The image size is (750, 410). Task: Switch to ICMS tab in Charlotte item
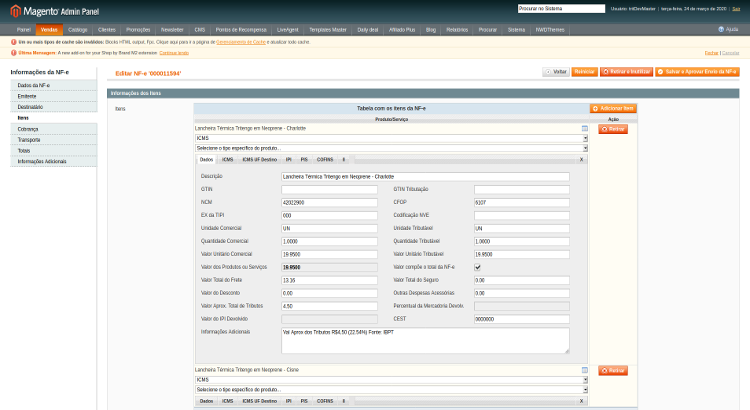pyautogui.click(x=228, y=160)
